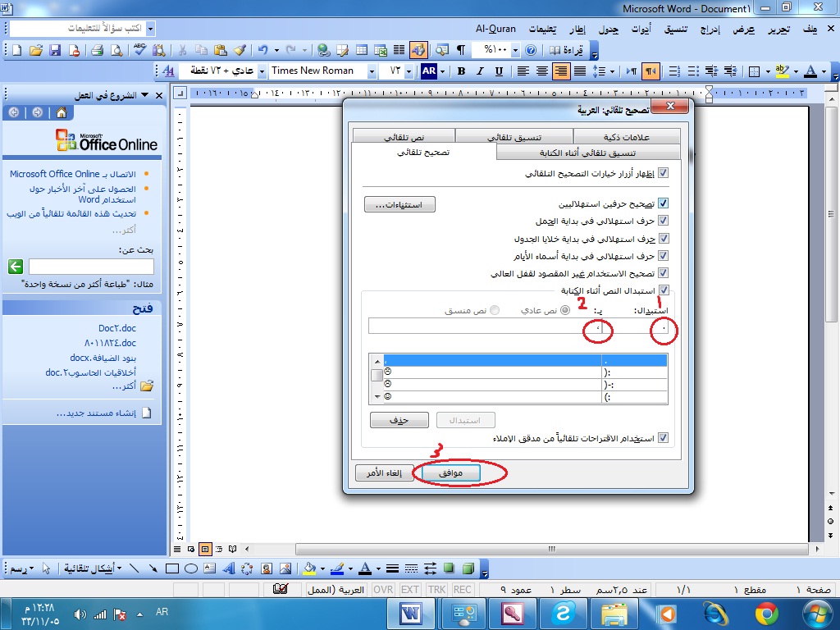Click the Open folder toolbar icon

coord(36,50)
